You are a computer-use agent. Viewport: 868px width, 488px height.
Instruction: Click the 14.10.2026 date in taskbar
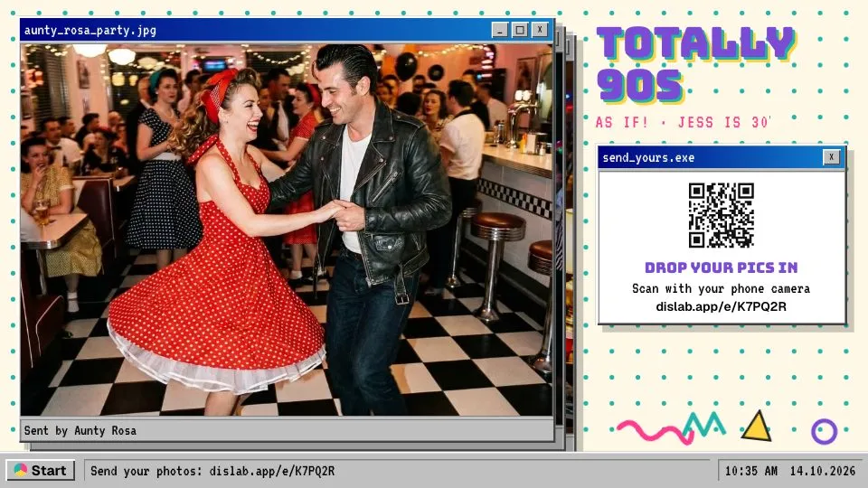tap(823, 471)
